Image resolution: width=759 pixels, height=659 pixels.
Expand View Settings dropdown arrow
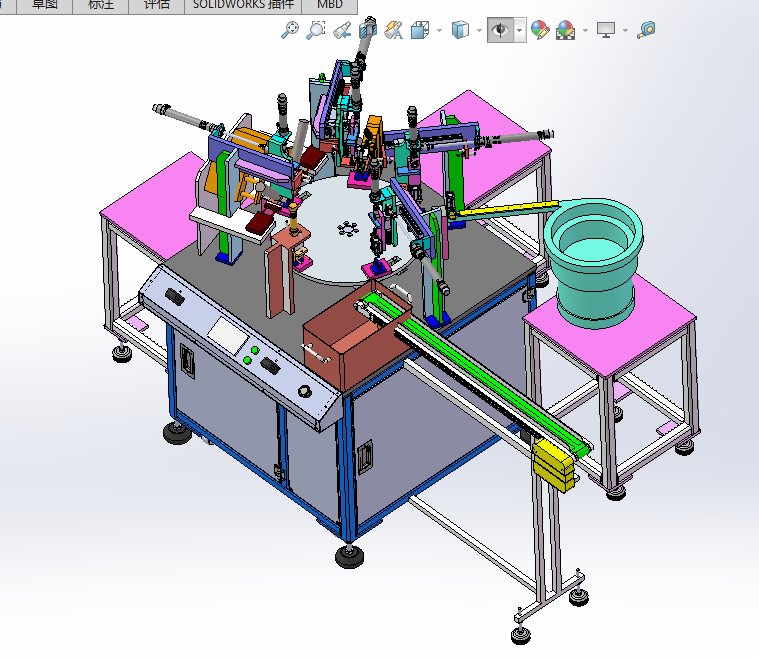click(x=625, y=31)
